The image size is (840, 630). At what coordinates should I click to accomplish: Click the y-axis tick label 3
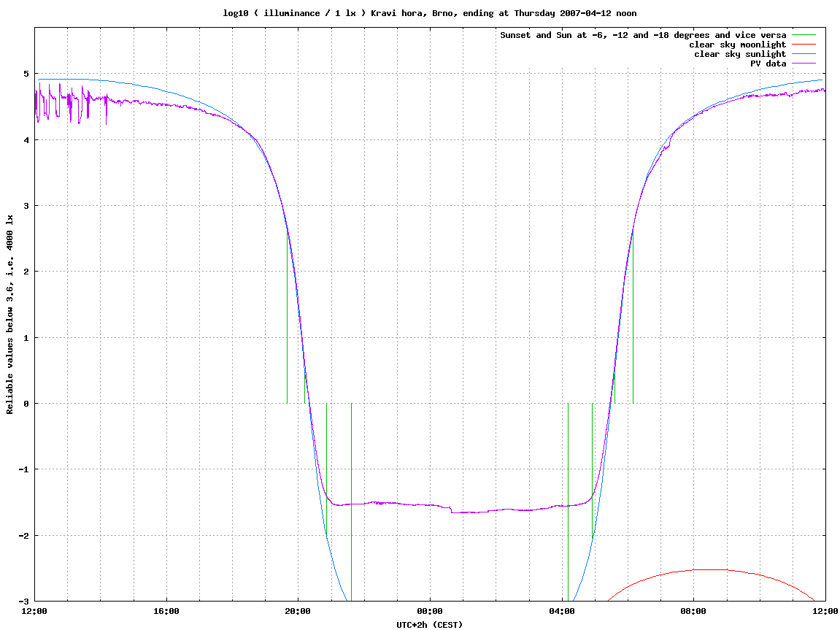pos(26,206)
